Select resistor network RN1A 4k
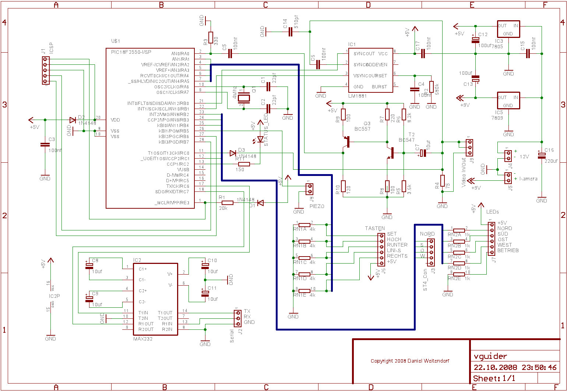Viewport: 567px width, 392px height. click(304, 225)
